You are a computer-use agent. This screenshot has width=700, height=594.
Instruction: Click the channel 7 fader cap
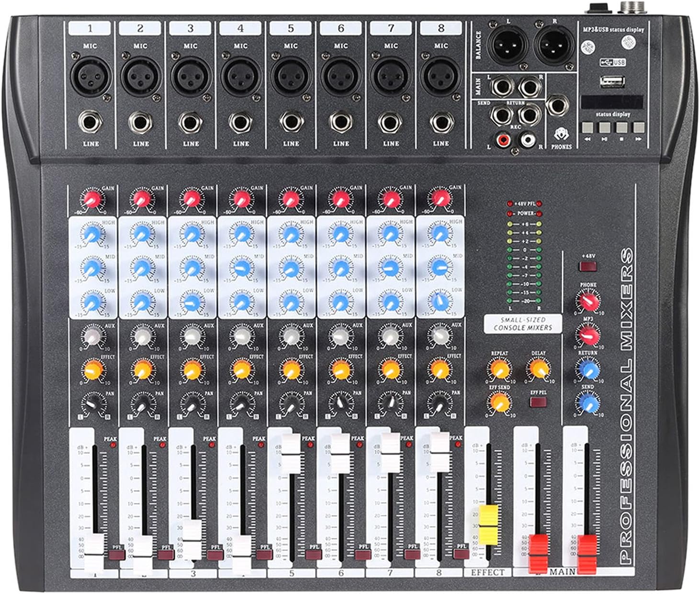click(x=390, y=452)
